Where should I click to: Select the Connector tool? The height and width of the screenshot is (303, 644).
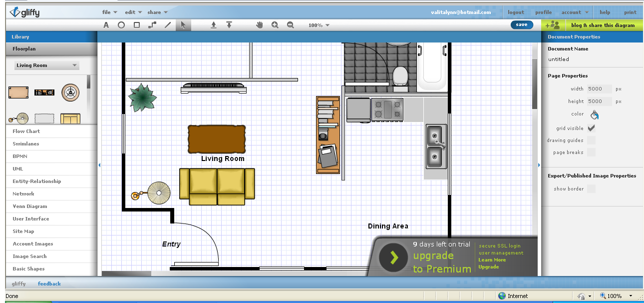click(x=152, y=25)
